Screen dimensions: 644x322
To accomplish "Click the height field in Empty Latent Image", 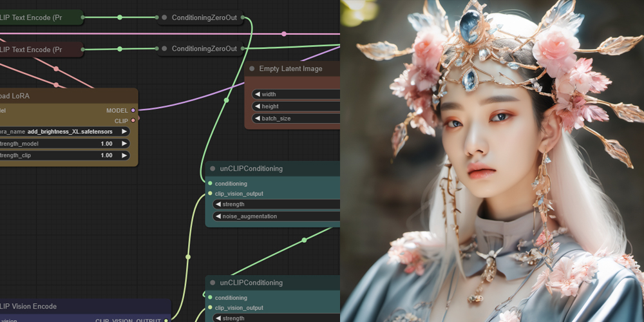I will pos(296,106).
